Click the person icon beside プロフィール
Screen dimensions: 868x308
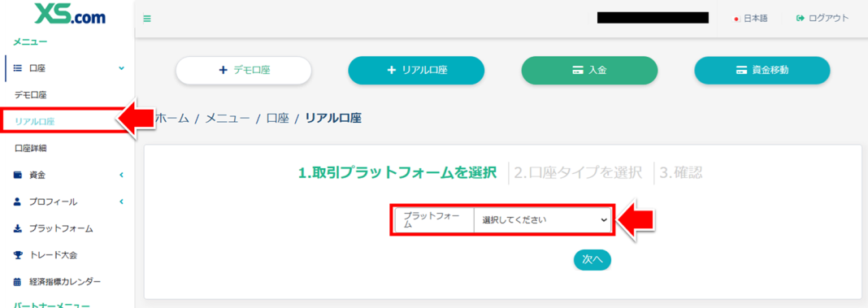17,202
